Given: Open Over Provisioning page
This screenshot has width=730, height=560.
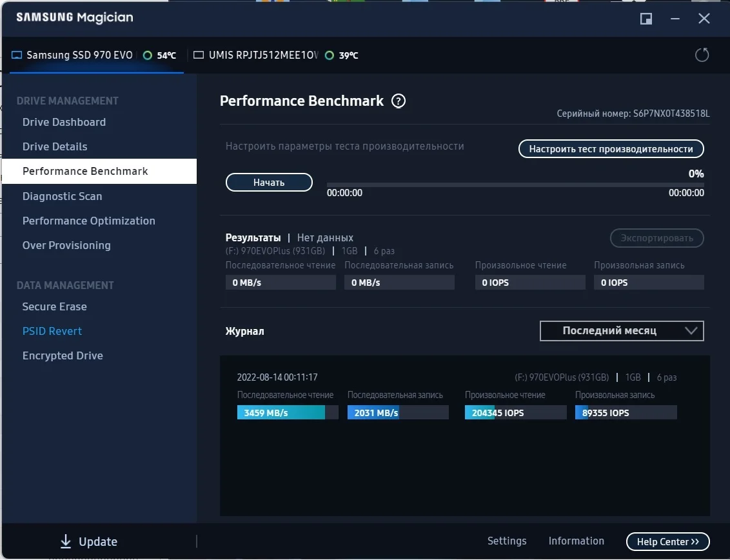Looking at the screenshot, I should pos(66,245).
